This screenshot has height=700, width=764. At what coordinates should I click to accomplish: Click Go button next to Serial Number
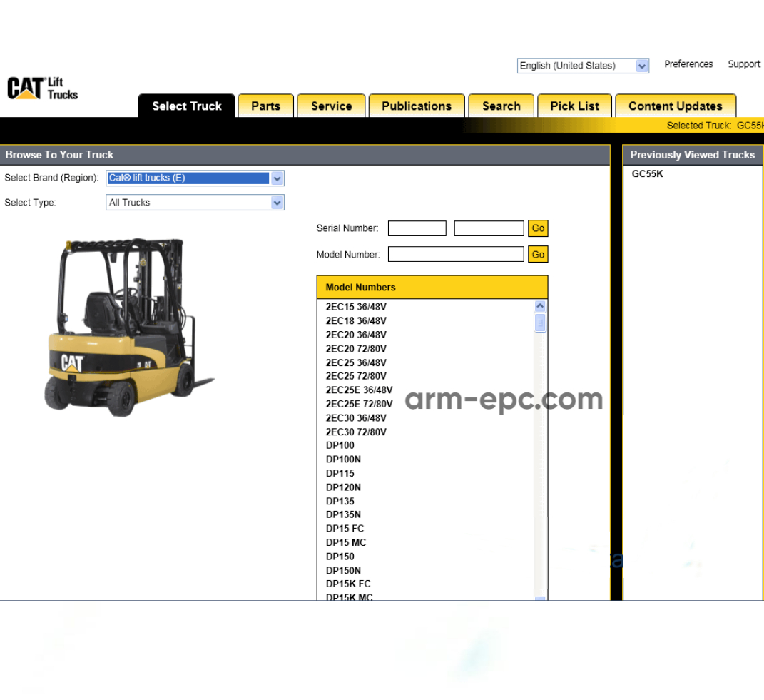tap(538, 228)
